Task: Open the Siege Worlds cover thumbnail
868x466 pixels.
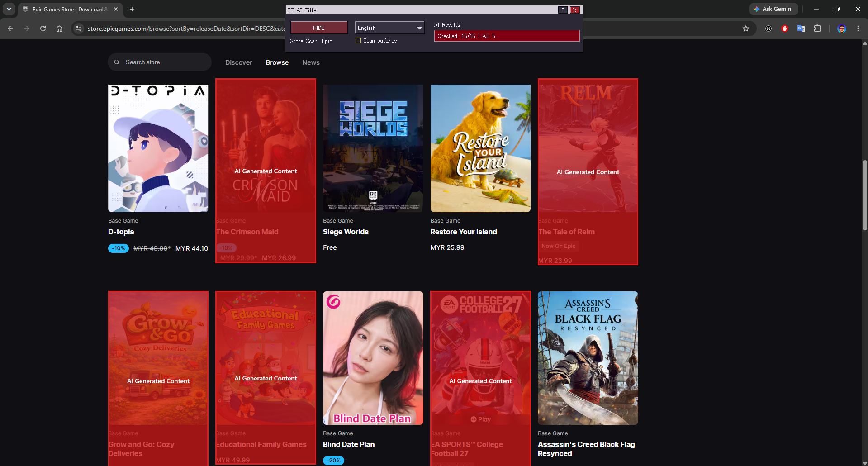Action: (373, 148)
